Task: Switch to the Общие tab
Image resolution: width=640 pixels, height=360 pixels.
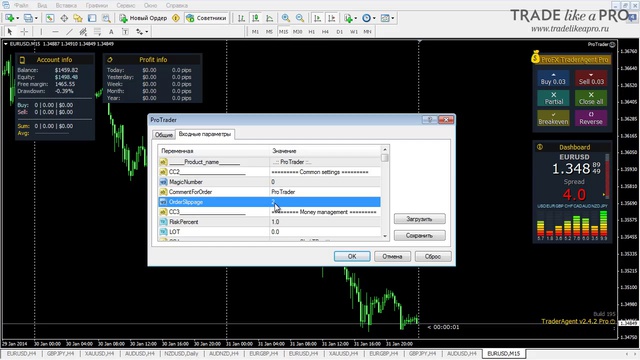Action: (163, 135)
